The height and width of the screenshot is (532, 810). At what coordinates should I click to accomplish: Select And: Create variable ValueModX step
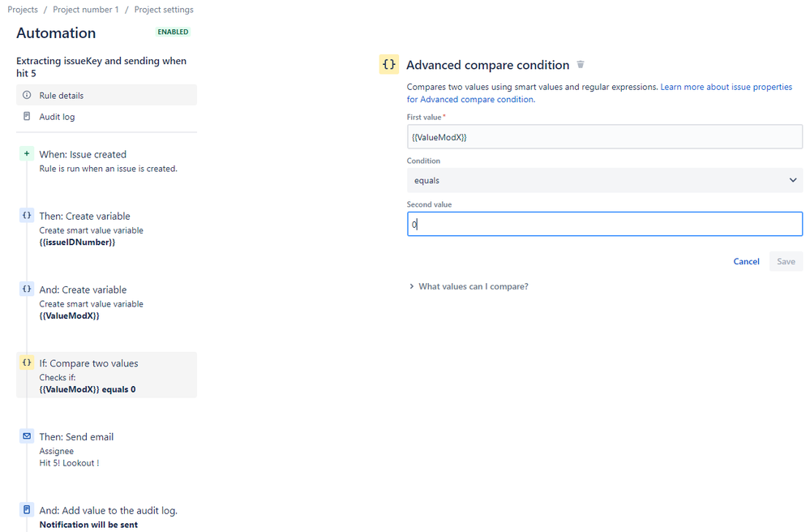(x=106, y=302)
